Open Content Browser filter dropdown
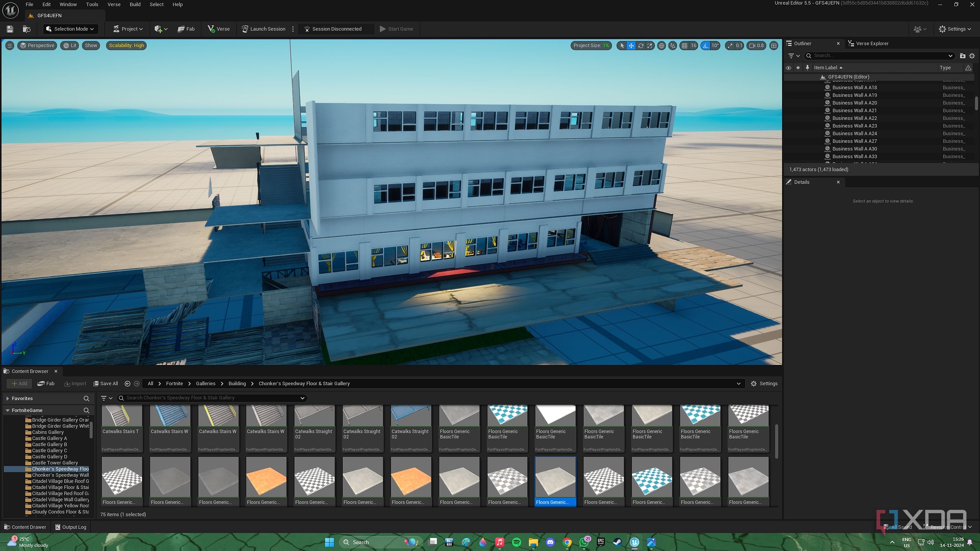The image size is (980, 551). click(106, 398)
